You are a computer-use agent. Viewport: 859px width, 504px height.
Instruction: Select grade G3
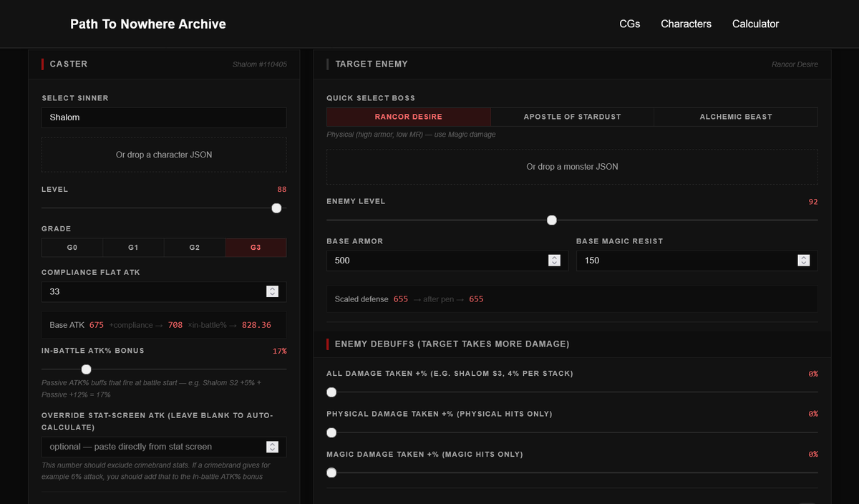256,248
